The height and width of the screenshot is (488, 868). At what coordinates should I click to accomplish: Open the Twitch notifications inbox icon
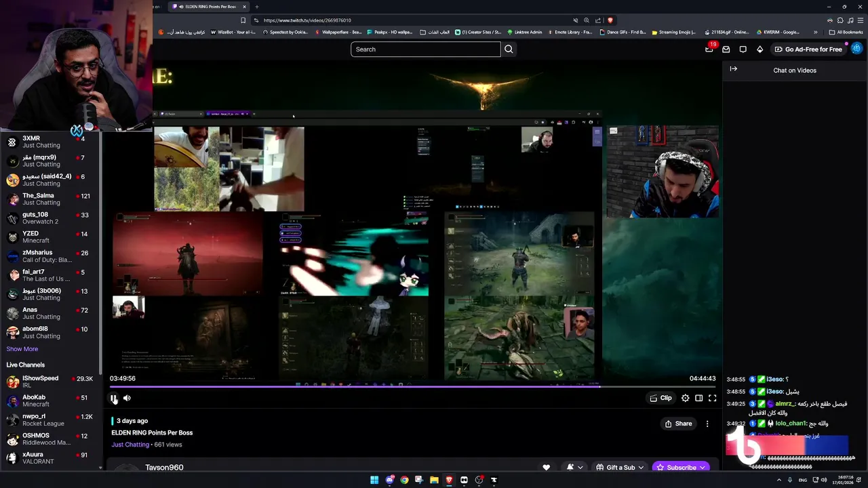[x=726, y=49]
